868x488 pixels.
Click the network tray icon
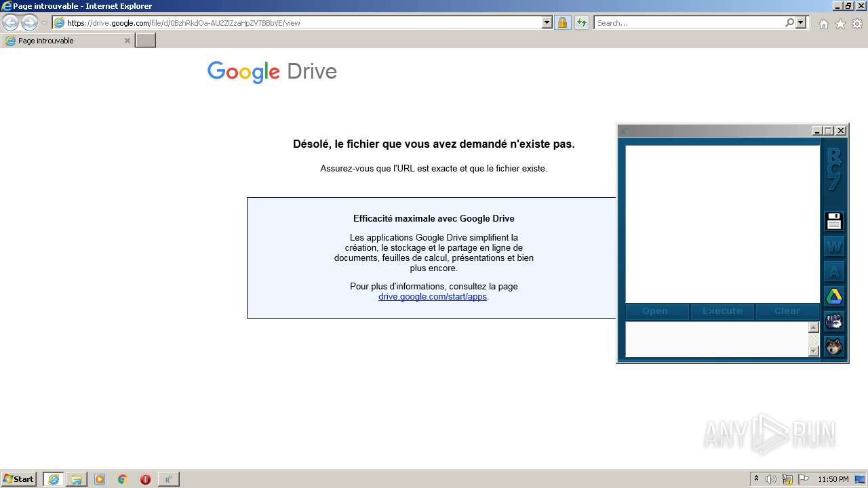pyautogui.click(x=787, y=479)
